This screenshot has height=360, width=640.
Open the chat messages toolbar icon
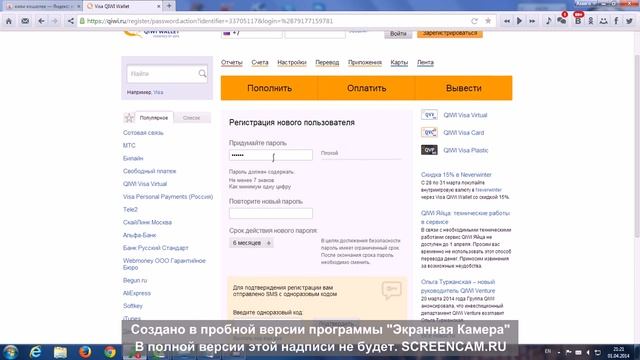click(562, 20)
